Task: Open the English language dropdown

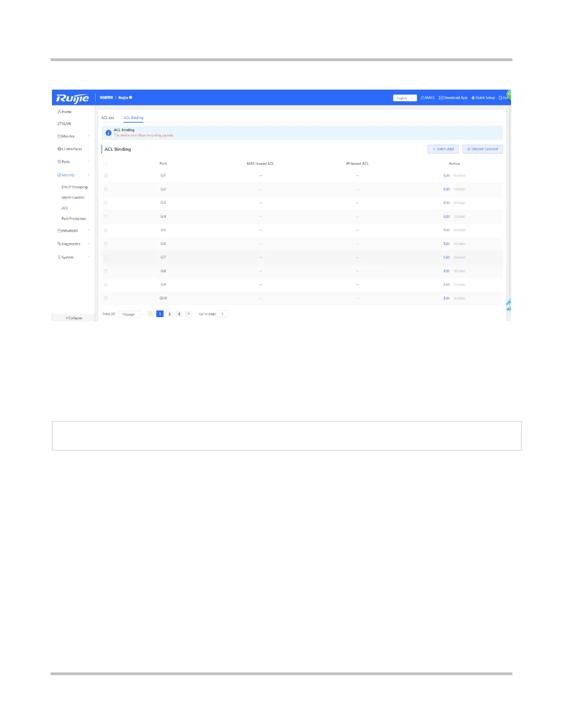Action: pos(405,98)
